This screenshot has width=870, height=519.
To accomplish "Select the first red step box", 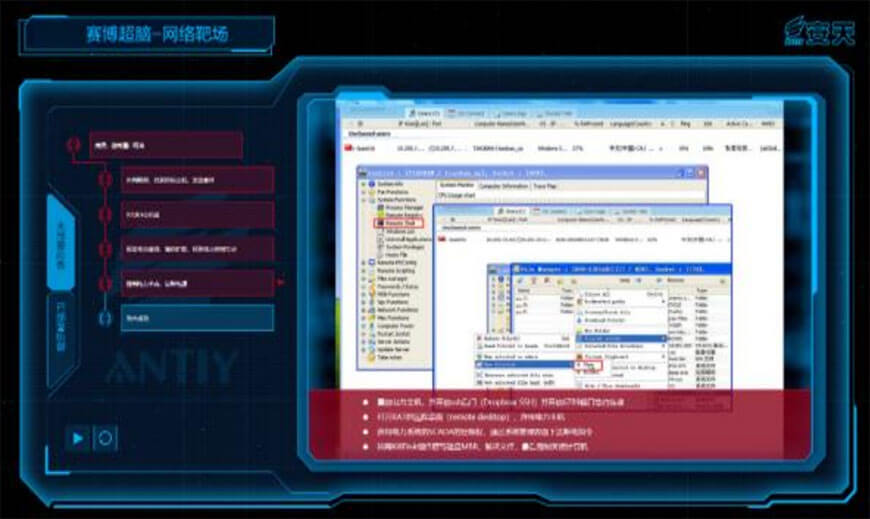I will (166, 145).
